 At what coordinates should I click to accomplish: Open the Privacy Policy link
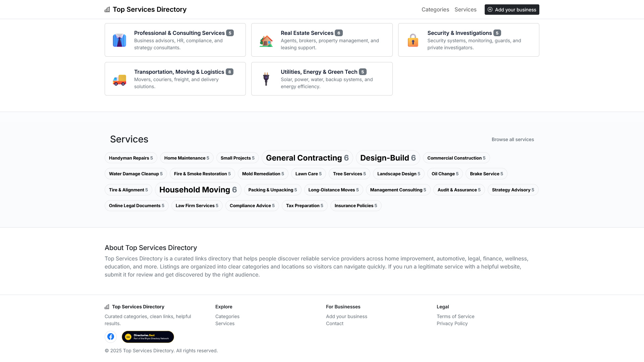[x=452, y=323]
